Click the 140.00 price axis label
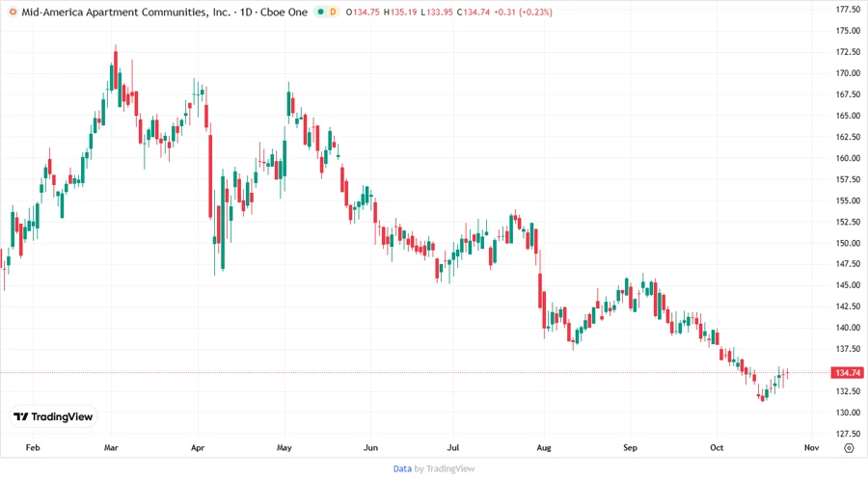868x480 pixels. pyautogui.click(x=848, y=328)
